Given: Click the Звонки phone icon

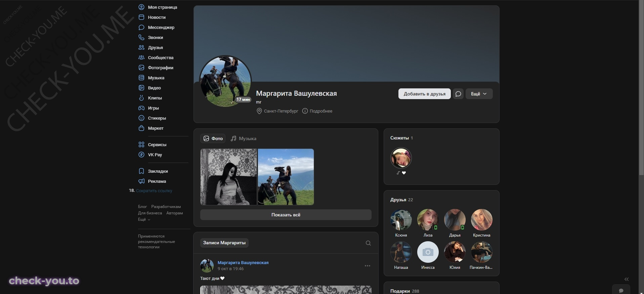Looking at the screenshot, I should point(141,37).
